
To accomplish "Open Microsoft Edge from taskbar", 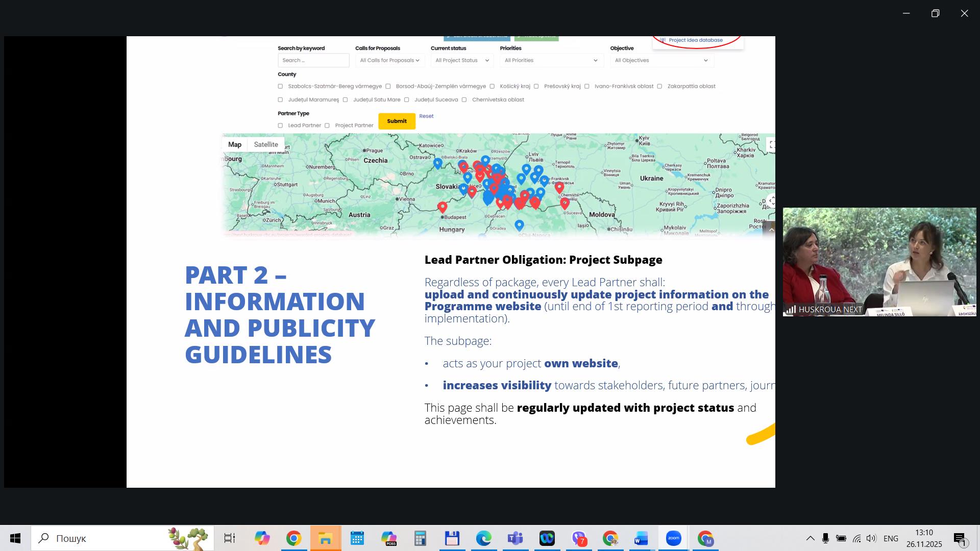I will coord(483,538).
